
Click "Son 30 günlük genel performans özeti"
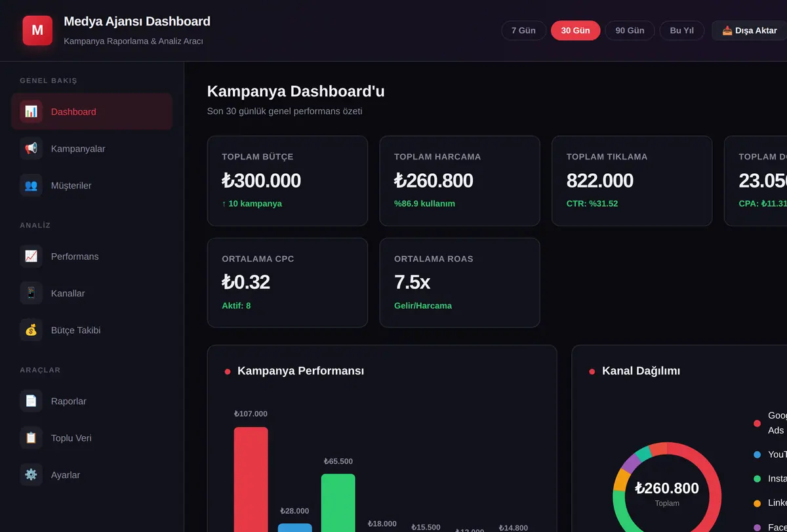click(x=285, y=111)
